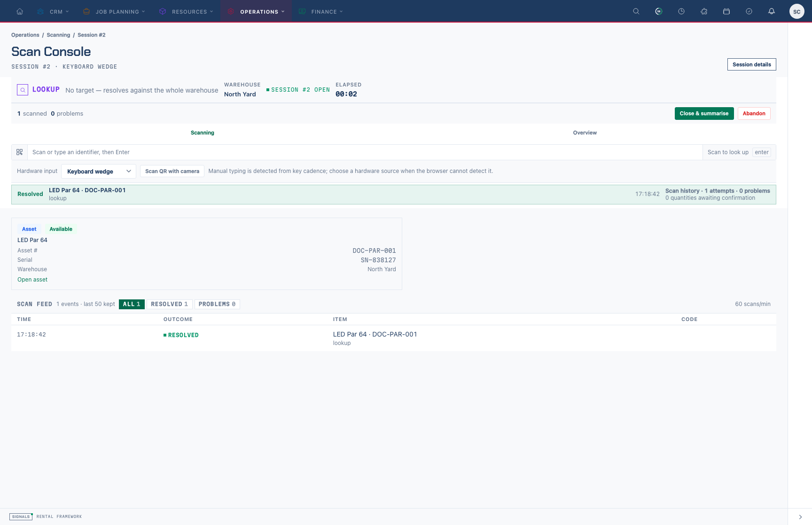The image size is (812, 525).
Task: Click the Signals logo badge in footer
Action: point(21,517)
